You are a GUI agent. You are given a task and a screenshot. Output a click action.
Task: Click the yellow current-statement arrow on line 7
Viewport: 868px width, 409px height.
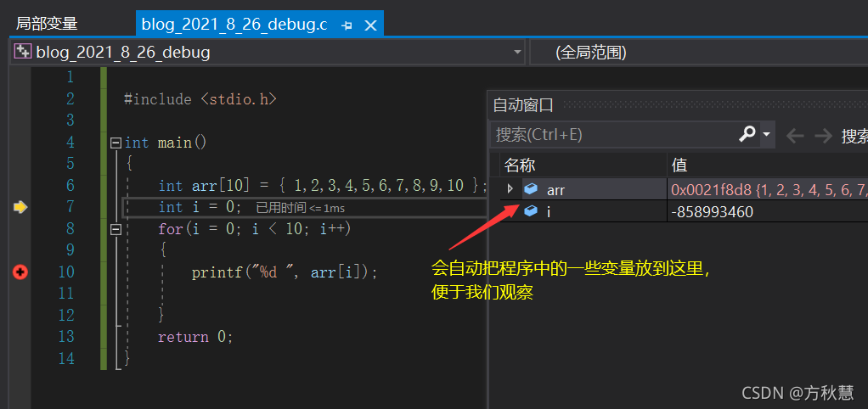(x=20, y=207)
